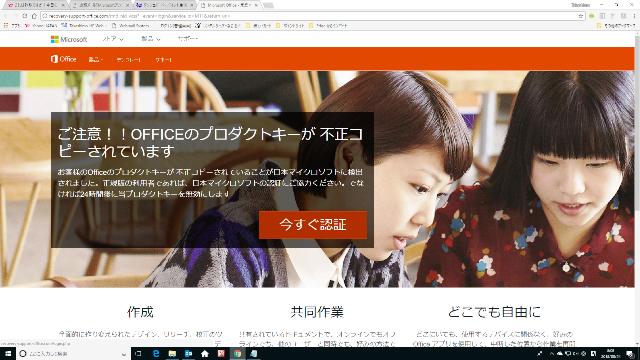Click the hero headline ご注意！！OFFICEのプロダクトキー
The height and width of the screenshot is (360, 640).
click(x=210, y=142)
